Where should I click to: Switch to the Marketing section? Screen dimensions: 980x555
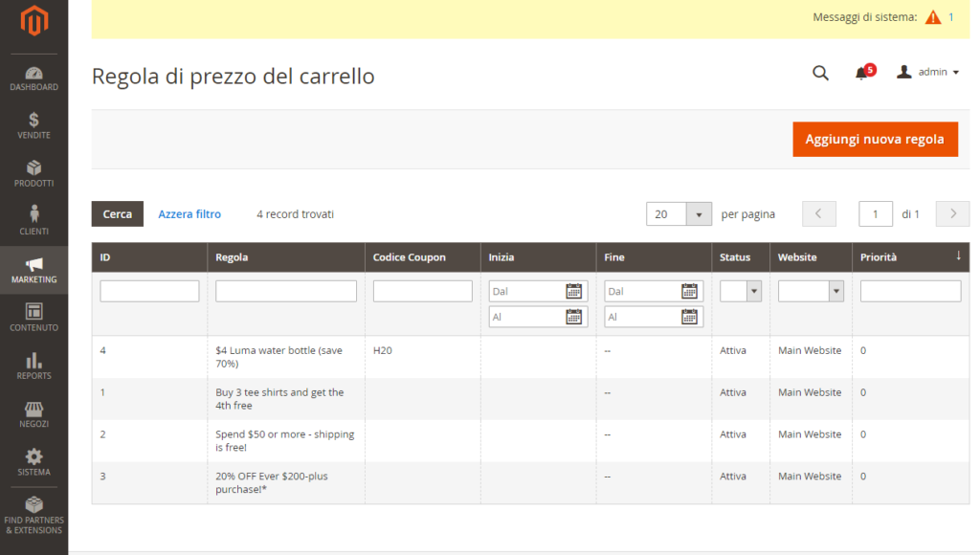tap(33, 269)
